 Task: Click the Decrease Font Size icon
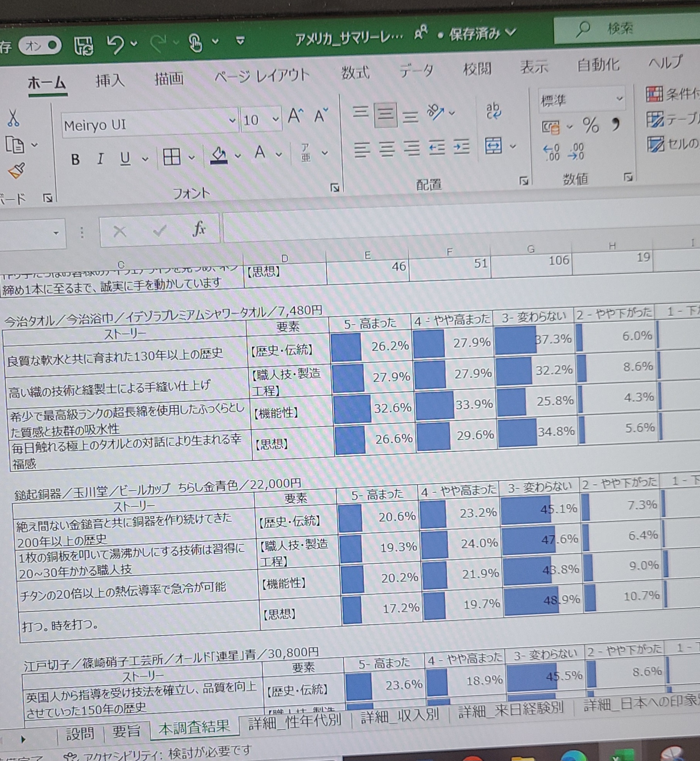pos(321,115)
